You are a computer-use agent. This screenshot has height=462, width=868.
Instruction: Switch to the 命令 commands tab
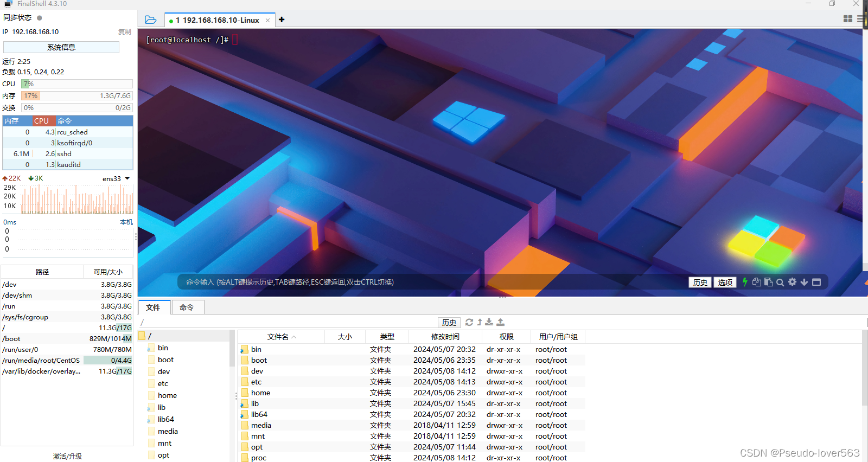coord(188,307)
